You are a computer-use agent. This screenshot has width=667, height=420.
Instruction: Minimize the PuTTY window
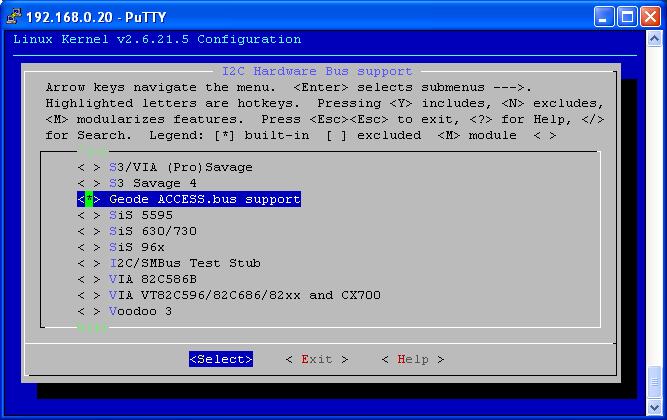coord(604,17)
